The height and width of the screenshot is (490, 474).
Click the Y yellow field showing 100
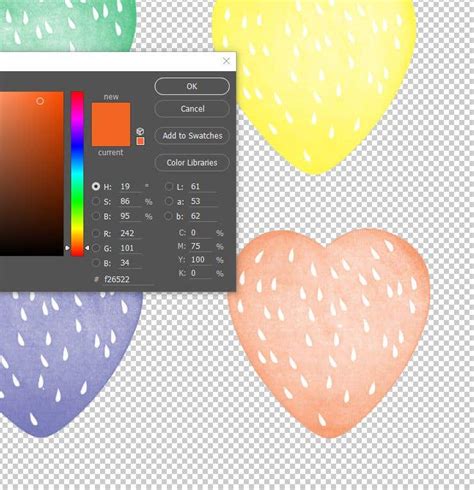pyautogui.click(x=201, y=260)
